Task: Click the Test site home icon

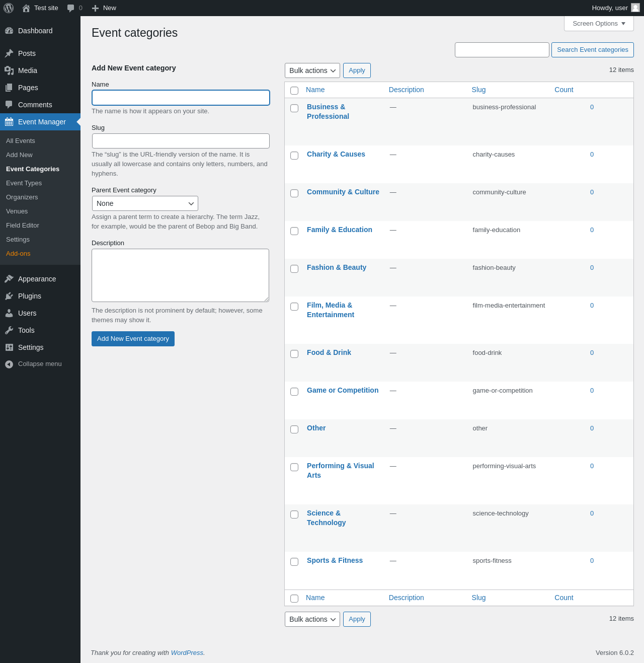Action: point(26,8)
